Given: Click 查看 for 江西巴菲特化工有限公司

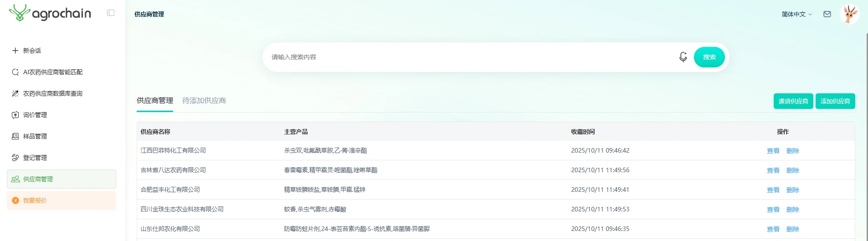Looking at the screenshot, I should 773,151.
